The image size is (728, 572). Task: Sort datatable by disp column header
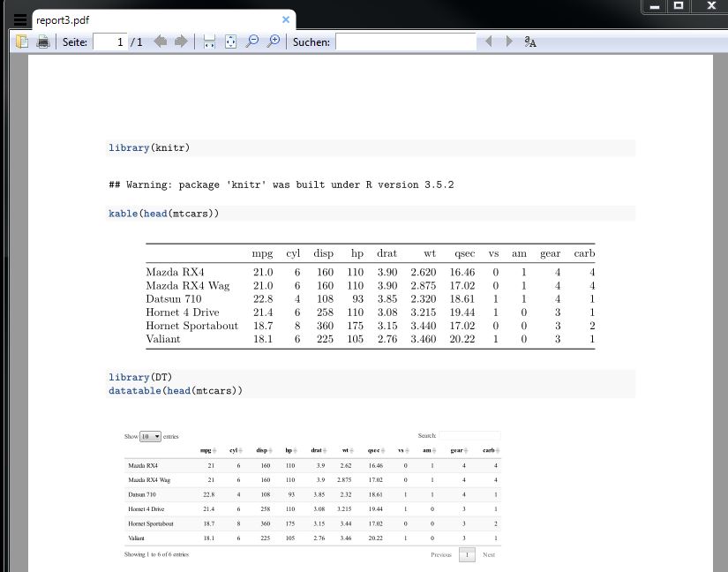[262, 450]
